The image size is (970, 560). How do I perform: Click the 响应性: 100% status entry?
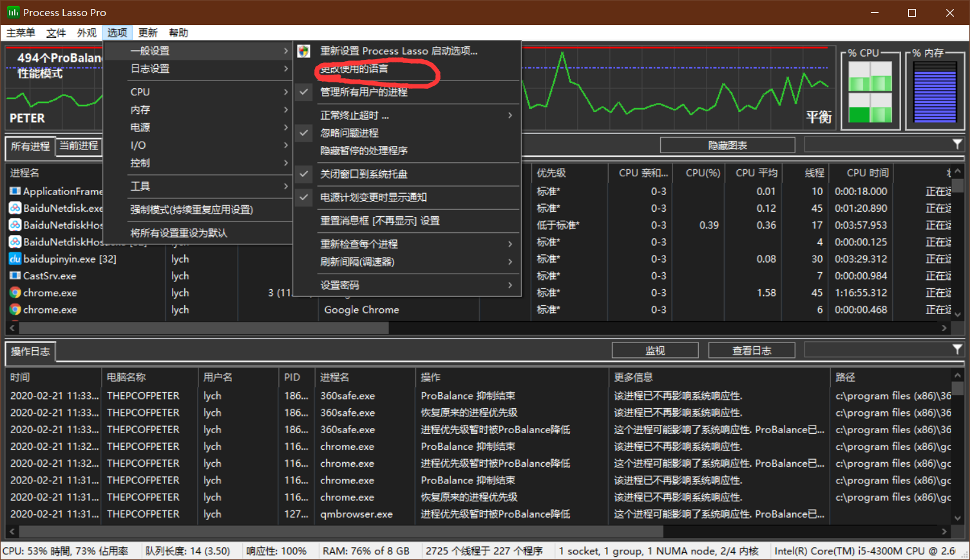coord(276,551)
